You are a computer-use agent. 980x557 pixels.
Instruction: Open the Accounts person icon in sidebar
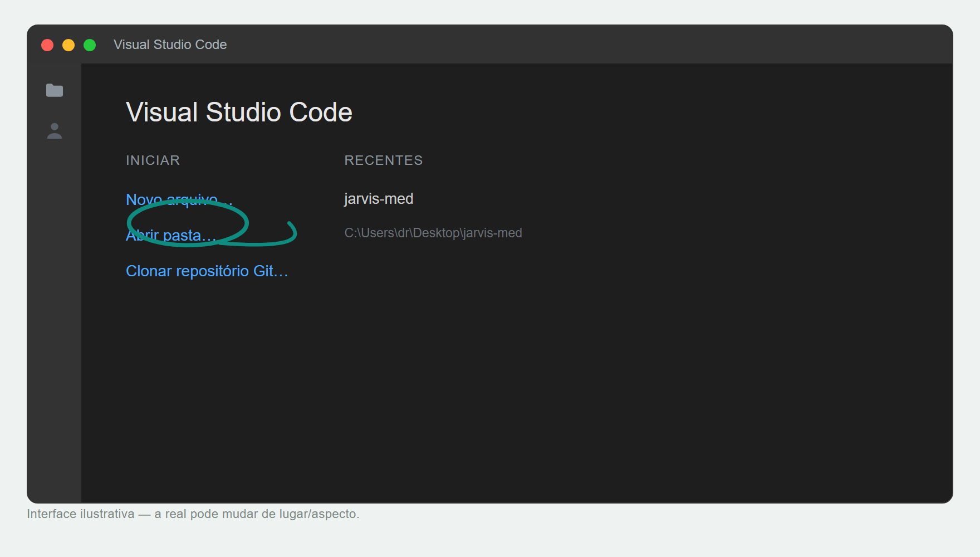click(x=55, y=131)
